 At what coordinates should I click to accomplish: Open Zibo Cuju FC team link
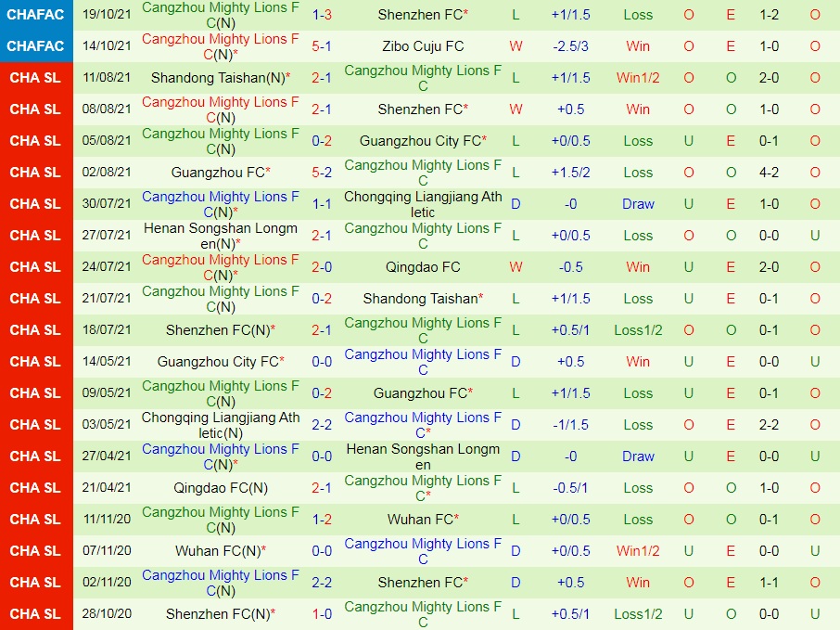coord(423,46)
